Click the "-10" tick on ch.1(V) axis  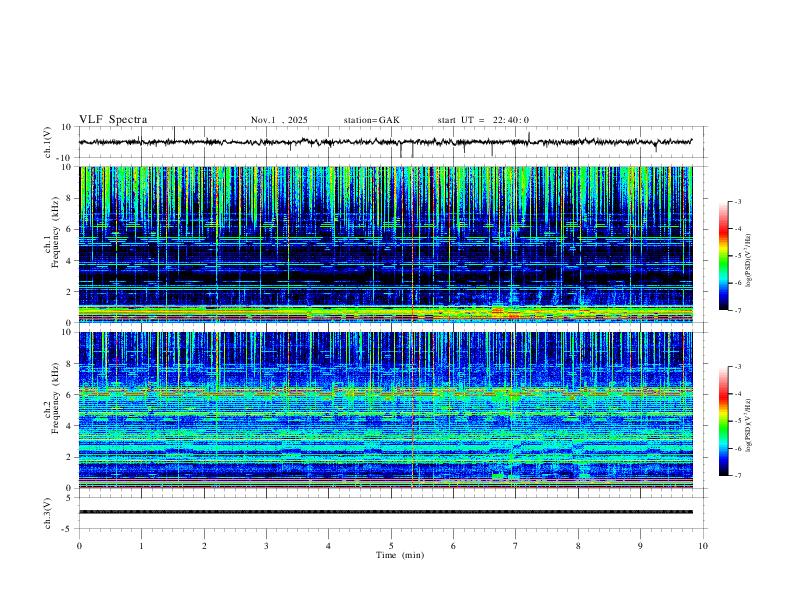tap(66, 158)
